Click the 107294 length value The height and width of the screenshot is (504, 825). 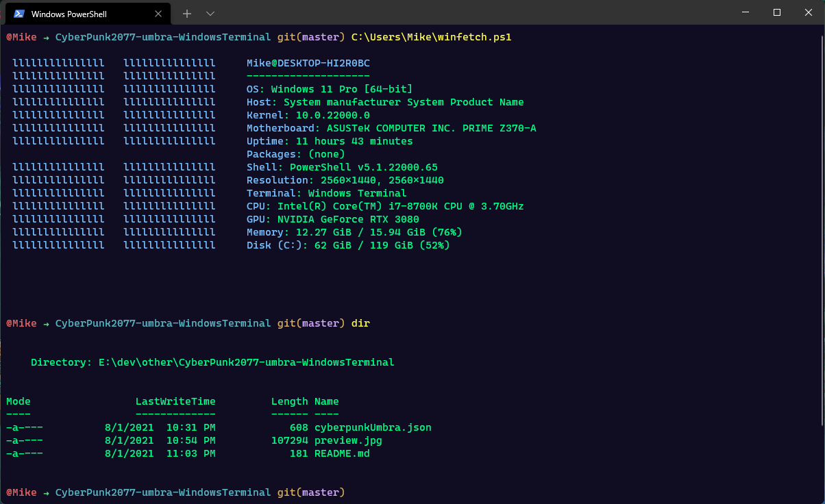click(x=290, y=440)
